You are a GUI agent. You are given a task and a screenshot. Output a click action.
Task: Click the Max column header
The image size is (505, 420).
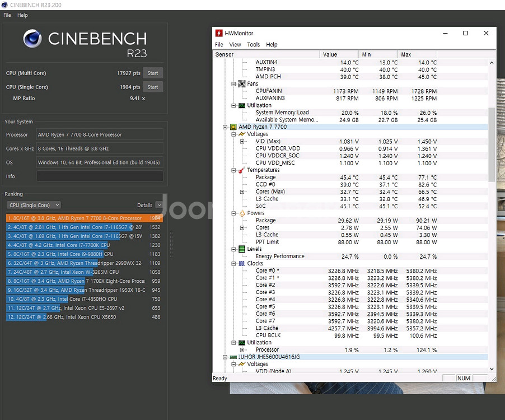coord(418,54)
